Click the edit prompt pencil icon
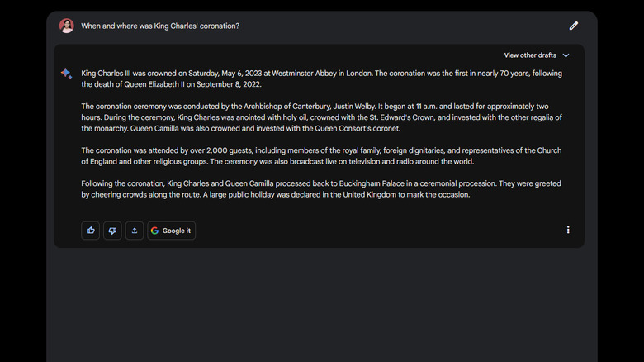Image resolution: width=644 pixels, height=362 pixels. tap(574, 26)
